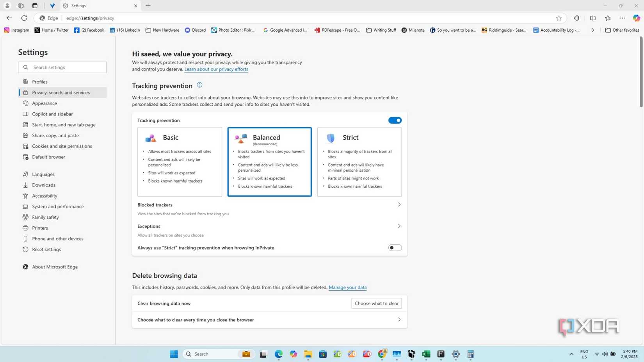Click the Choose what to clear button

pyautogui.click(x=375, y=303)
